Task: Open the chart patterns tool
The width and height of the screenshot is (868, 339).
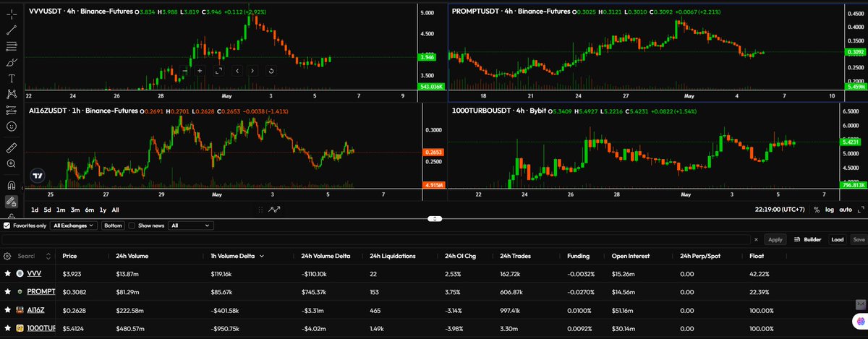Action: [x=12, y=94]
